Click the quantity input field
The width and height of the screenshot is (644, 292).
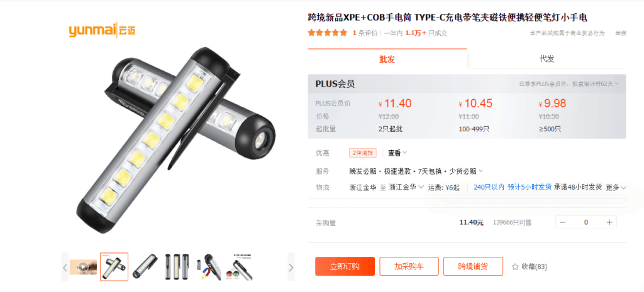586,222
